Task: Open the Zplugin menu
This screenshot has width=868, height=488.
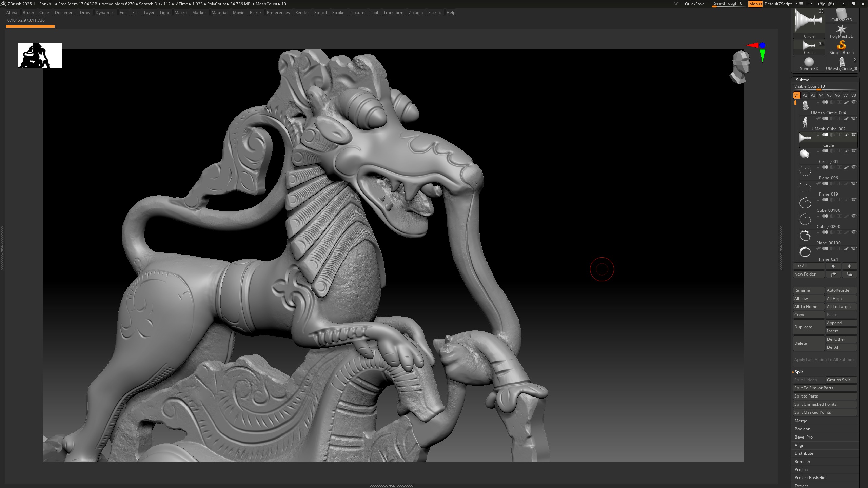Action: point(416,13)
